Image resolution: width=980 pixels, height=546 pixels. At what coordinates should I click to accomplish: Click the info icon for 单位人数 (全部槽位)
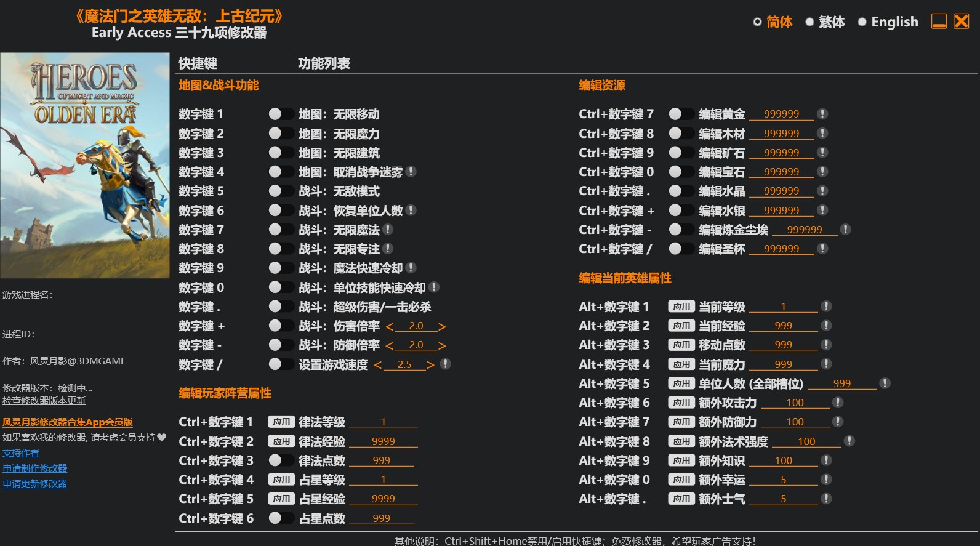(885, 383)
